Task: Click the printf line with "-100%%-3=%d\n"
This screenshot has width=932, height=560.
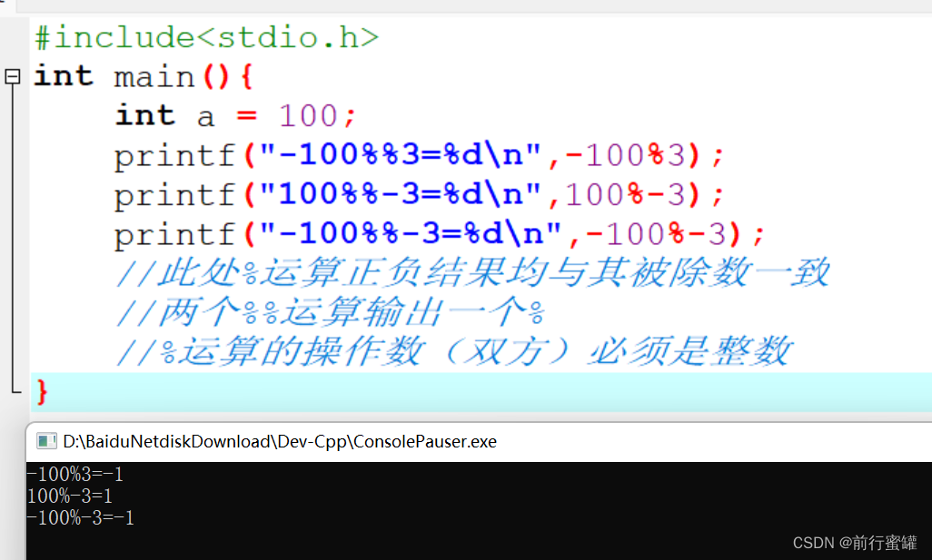Action: click(439, 233)
